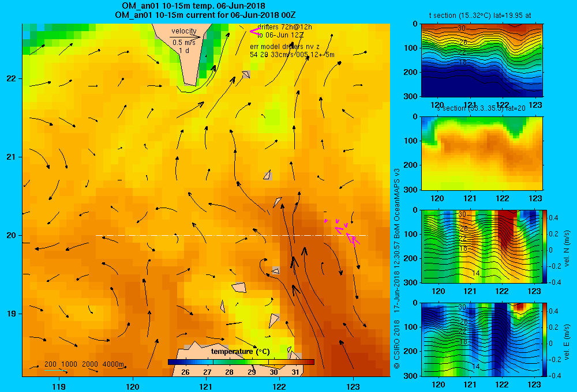Click the 'vel. E (m/s)' axis label
The height and width of the screenshot is (392, 577).
point(567,342)
